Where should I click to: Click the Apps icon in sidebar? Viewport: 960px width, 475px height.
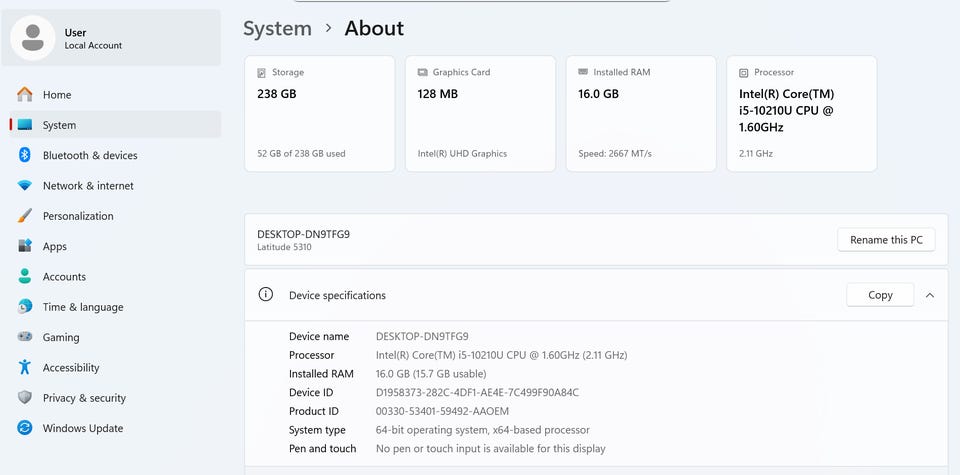25,246
